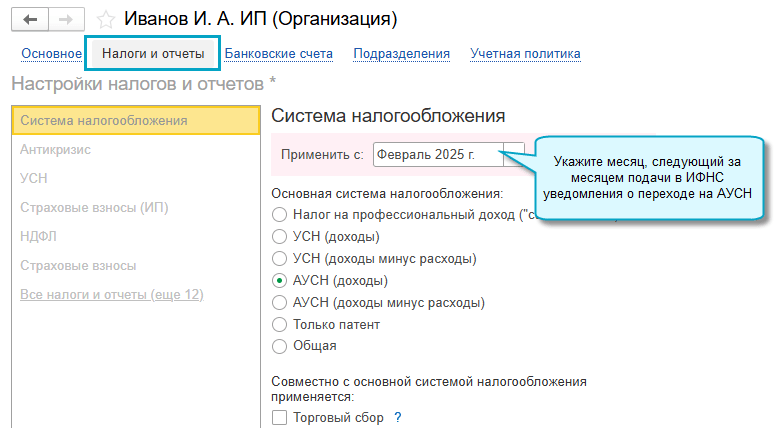Select УСН (доходы) radio option

(280, 237)
